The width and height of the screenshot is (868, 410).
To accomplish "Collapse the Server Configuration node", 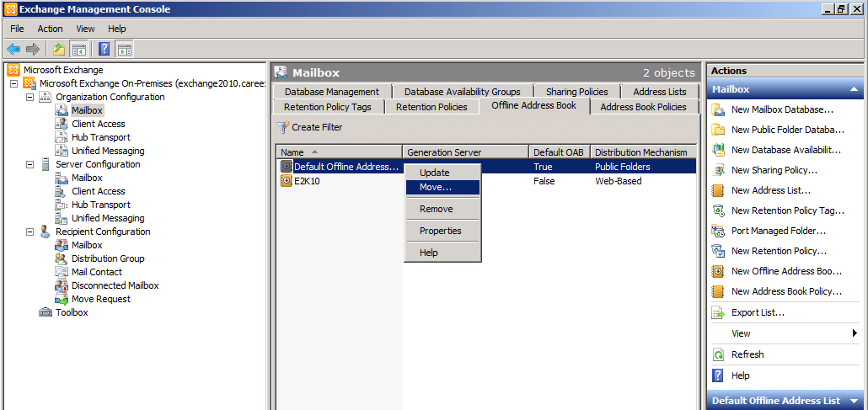I will tap(29, 164).
